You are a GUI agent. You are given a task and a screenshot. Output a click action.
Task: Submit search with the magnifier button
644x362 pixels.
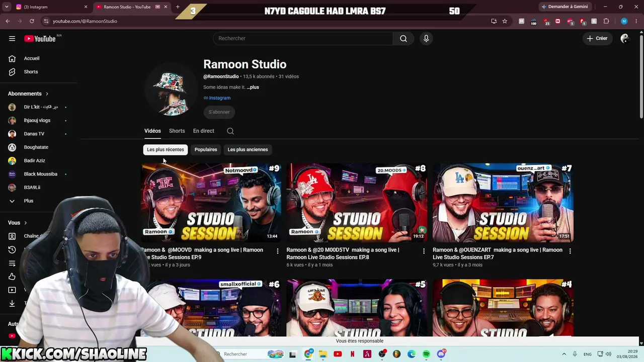click(x=404, y=39)
